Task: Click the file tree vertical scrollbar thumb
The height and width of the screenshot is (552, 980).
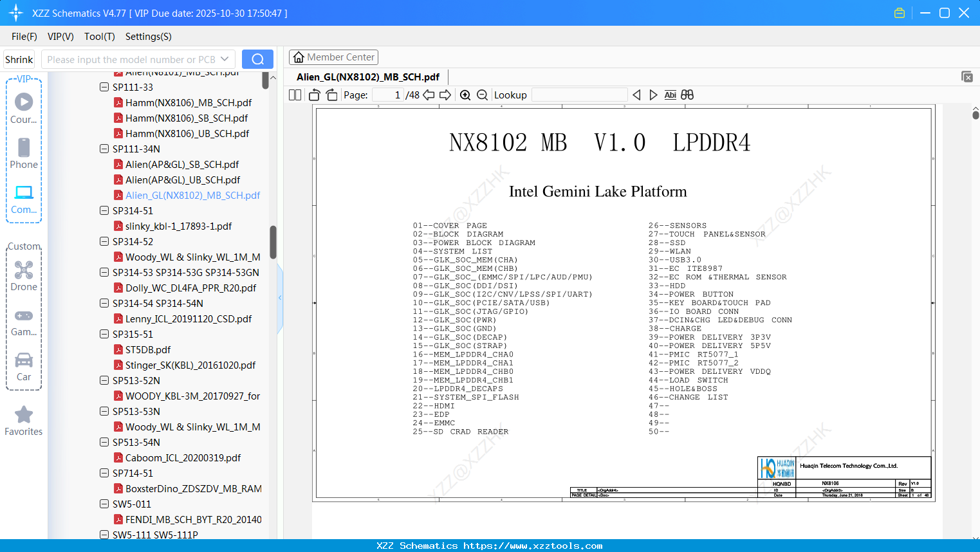Action: [273, 242]
